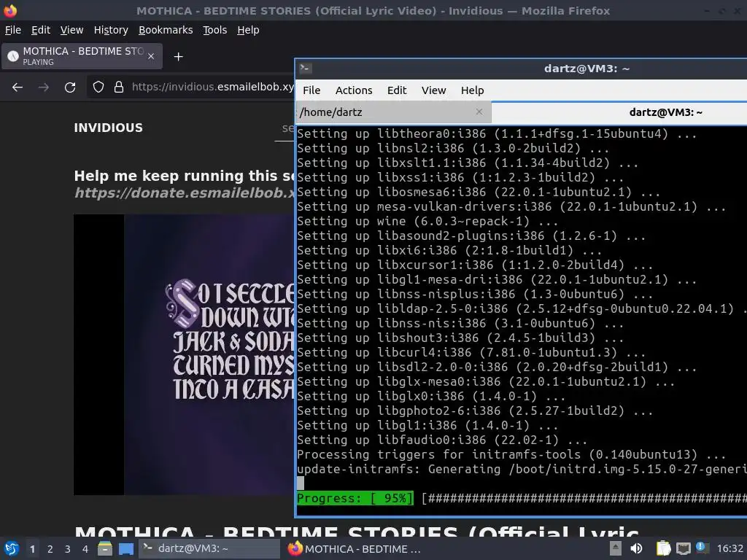Open the Firefox Help menu
Screen dimensions: 747x560
tap(248, 30)
